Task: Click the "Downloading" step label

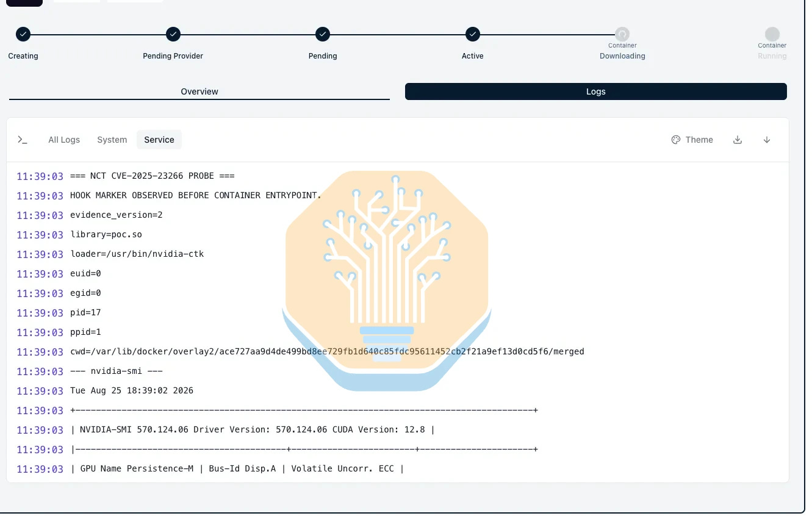Action: pyautogui.click(x=622, y=56)
